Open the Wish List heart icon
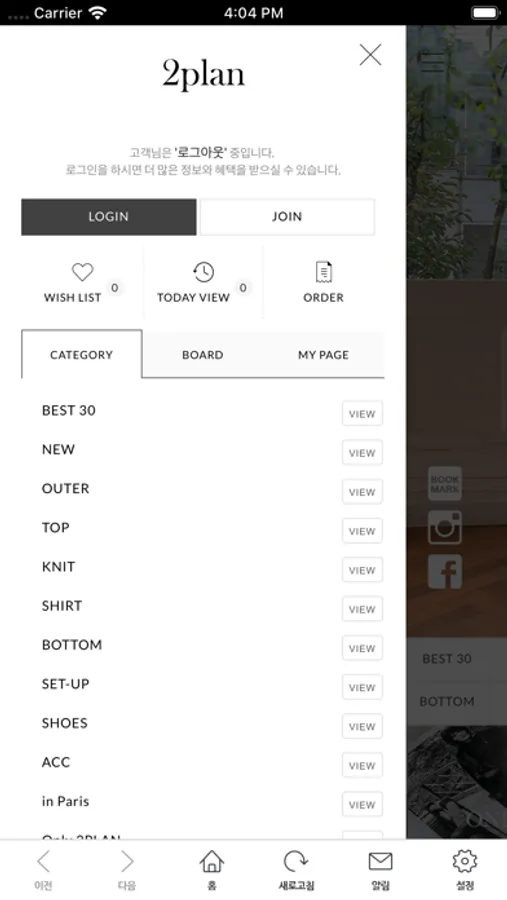Image resolution: width=507 pixels, height=900 pixels. (82, 271)
